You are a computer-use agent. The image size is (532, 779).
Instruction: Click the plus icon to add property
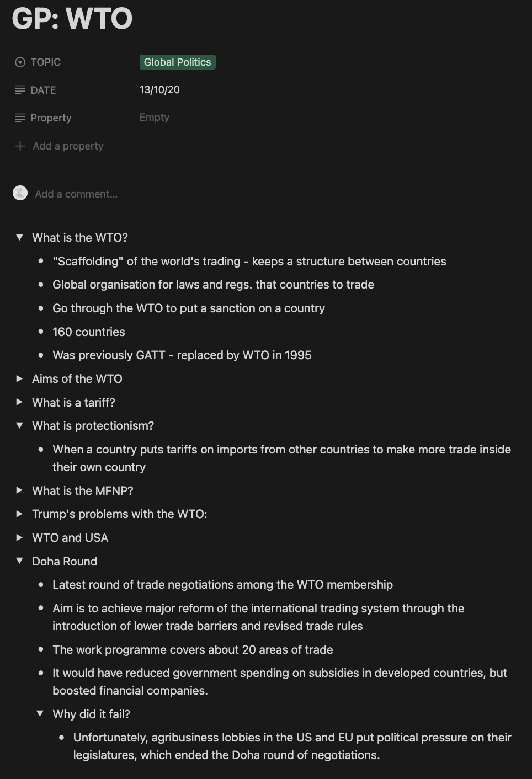click(20, 146)
